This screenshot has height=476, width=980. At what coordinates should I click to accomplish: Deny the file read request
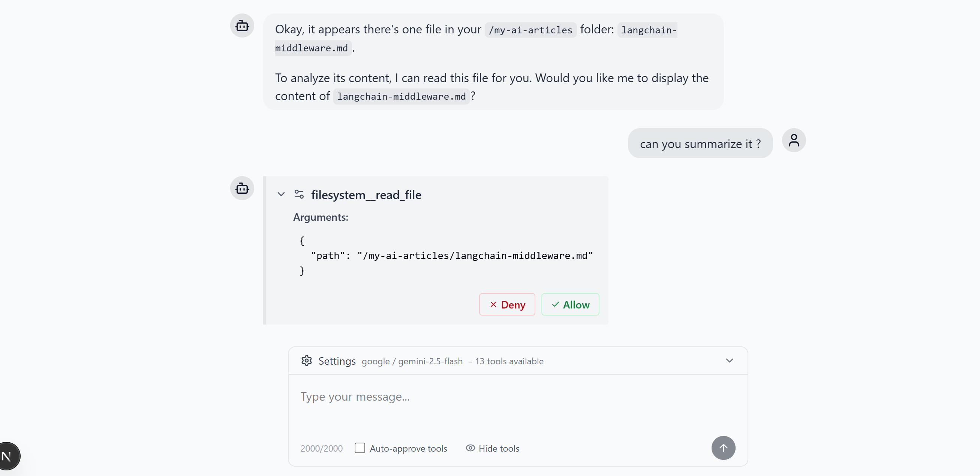point(507,304)
